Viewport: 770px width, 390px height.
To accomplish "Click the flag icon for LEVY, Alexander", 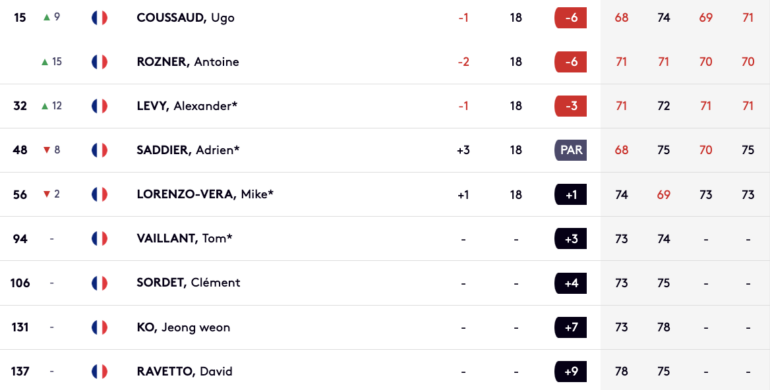I will click(x=99, y=106).
